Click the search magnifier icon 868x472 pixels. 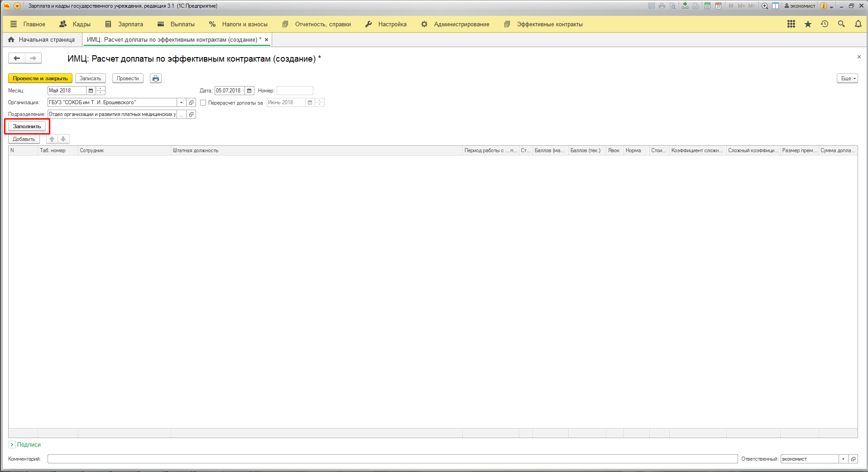(x=841, y=24)
